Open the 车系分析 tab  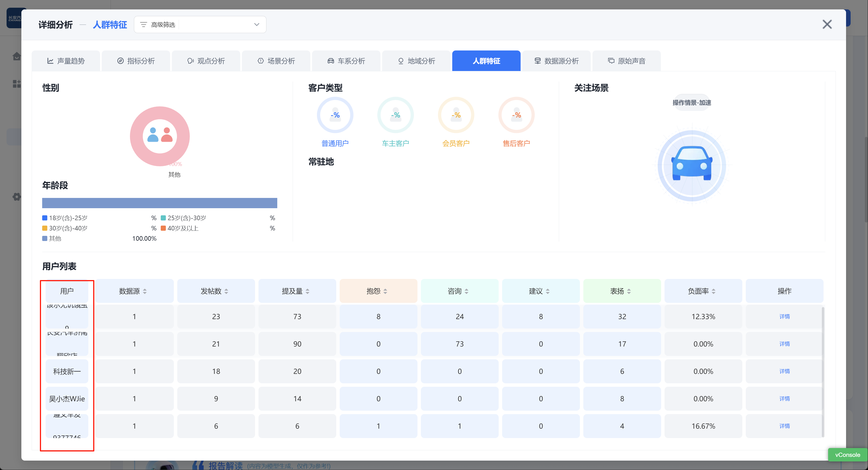(346, 61)
